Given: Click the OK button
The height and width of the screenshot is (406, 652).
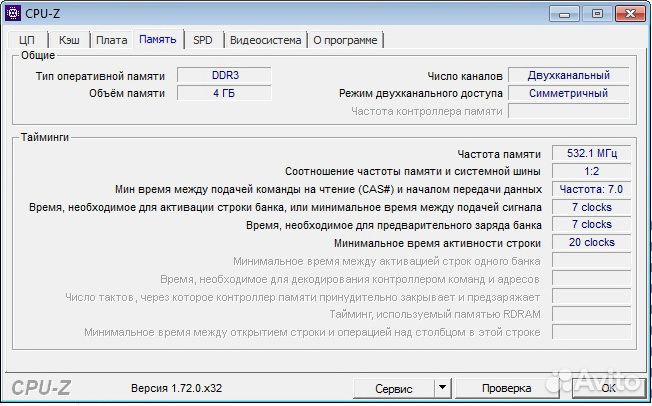Looking at the screenshot, I should point(608,389).
